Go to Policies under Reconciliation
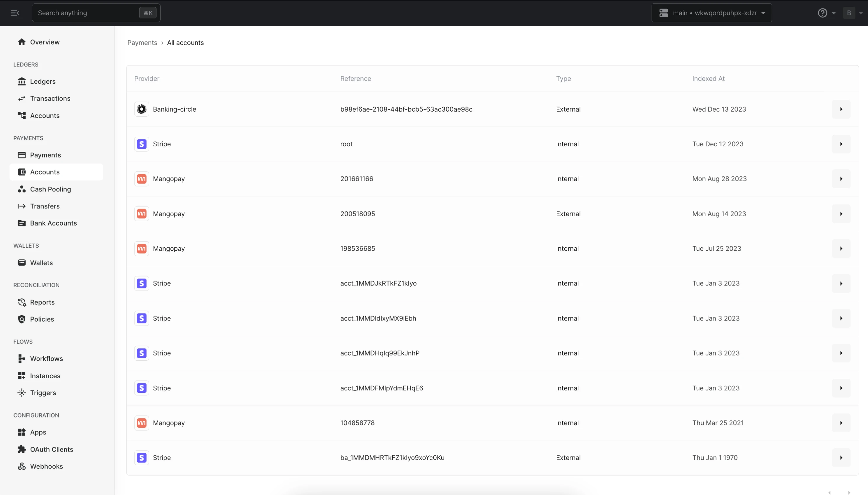Image resolution: width=868 pixels, height=495 pixels. pyautogui.click(x=42, y=319)
